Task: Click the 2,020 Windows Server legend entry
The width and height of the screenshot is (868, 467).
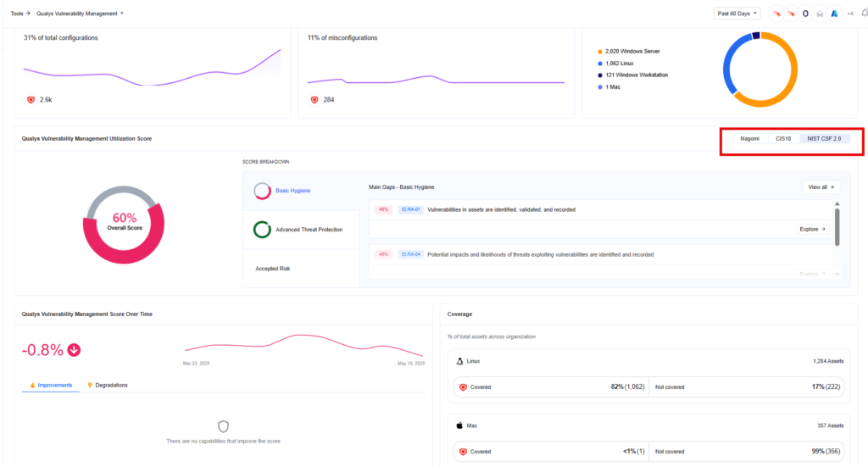Action: [629, 52]
